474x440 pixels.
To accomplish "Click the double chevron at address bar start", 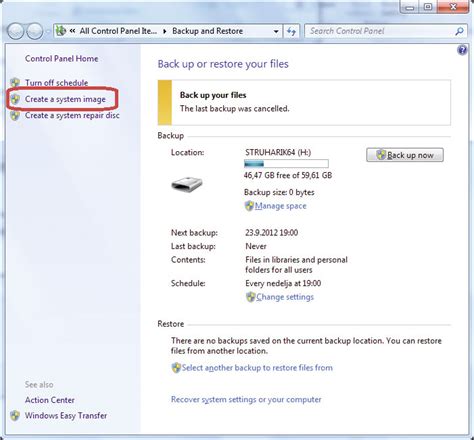I will [72, 31].
